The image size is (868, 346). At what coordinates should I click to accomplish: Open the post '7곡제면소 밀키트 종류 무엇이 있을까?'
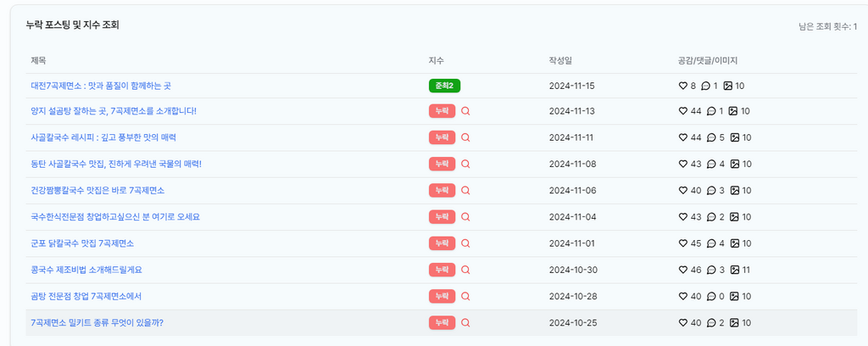[x=97, y=323]
